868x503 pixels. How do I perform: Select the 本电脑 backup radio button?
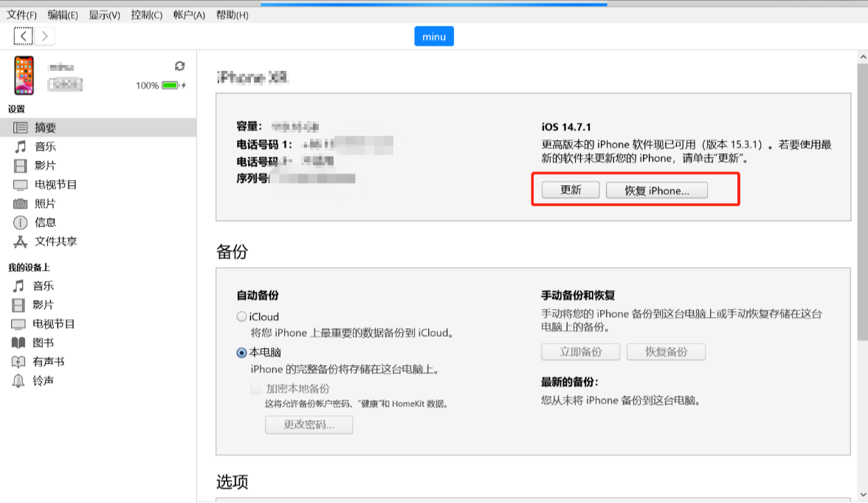pyautogui.click(x=241, y=353)
